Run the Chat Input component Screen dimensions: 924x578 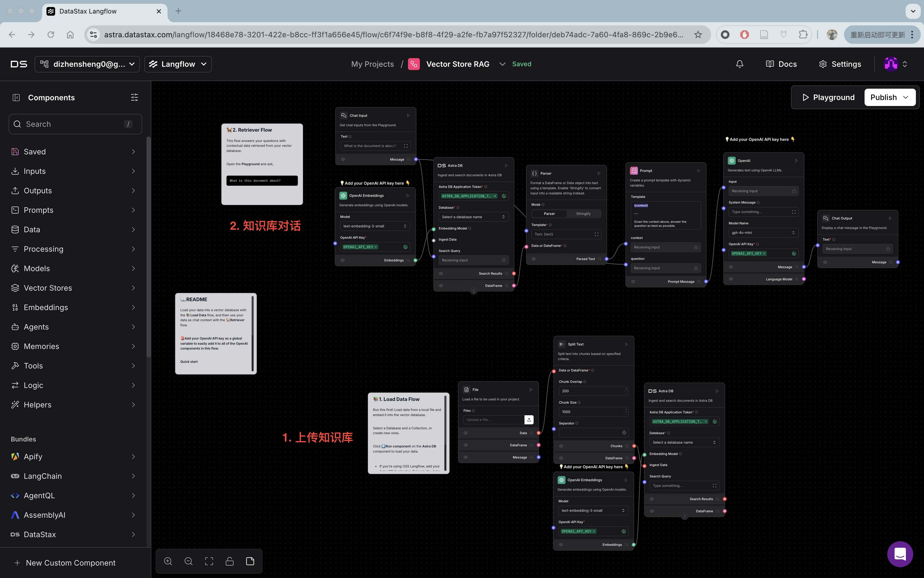(x=408, y=115)
